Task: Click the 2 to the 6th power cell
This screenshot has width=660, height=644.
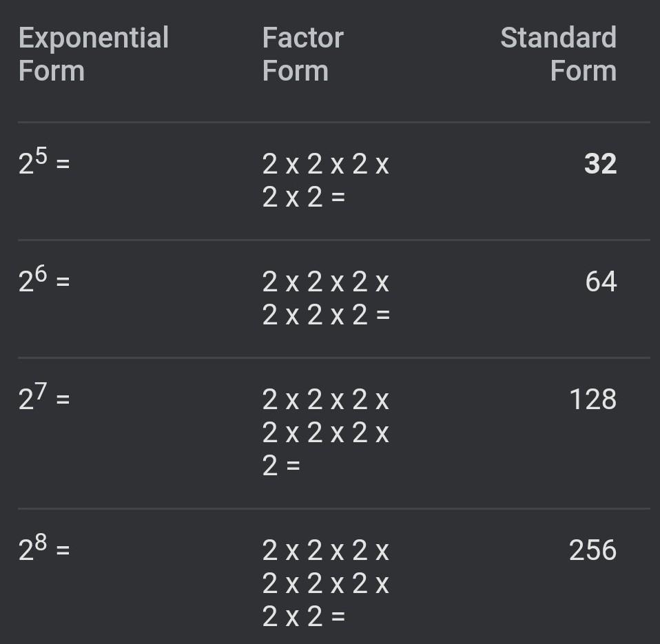Action: [x=44, y=279]
